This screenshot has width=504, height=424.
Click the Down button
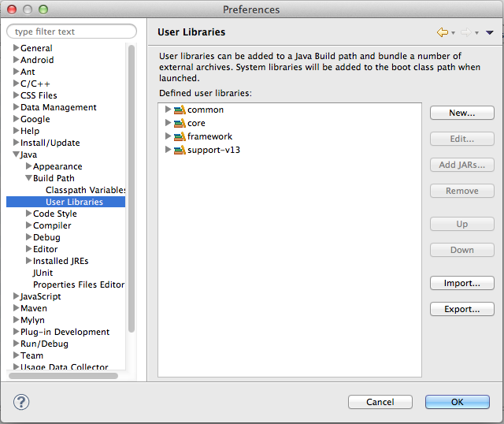pyautogui.click(x=462, y=250)
